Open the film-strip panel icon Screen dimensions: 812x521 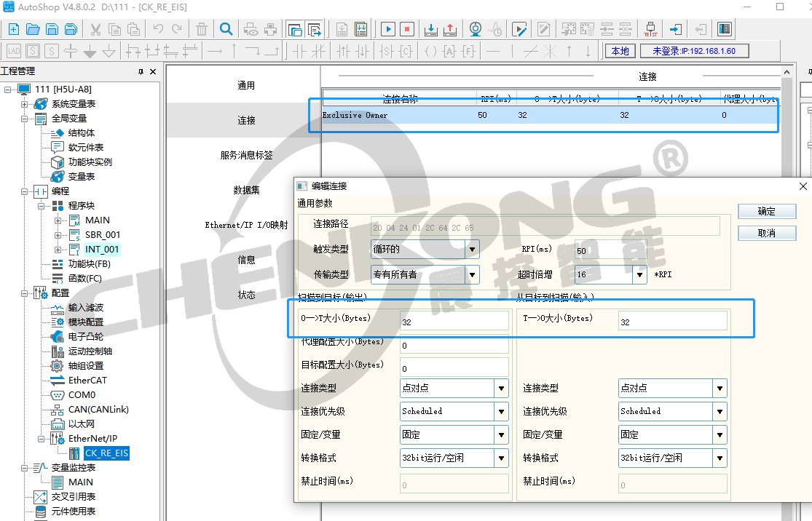coord(725,29)
